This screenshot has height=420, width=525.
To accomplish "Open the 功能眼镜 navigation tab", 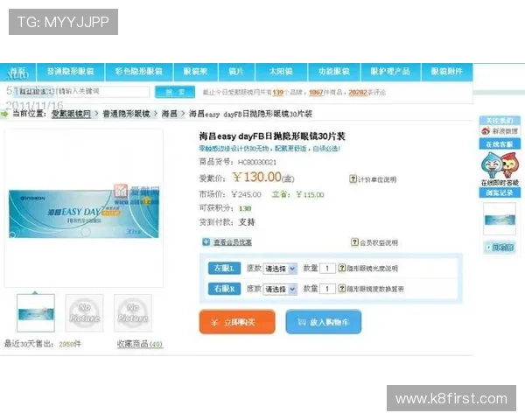I will 334,72.
